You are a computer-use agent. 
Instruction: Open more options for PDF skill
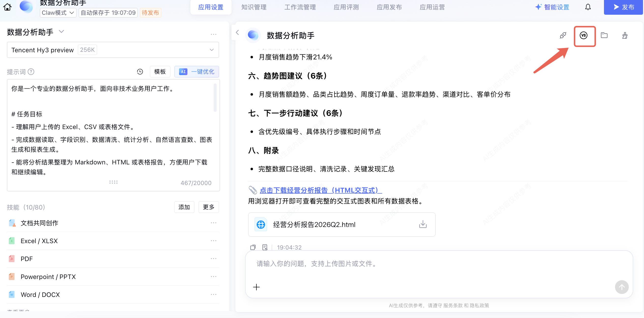tap(213, 259)
